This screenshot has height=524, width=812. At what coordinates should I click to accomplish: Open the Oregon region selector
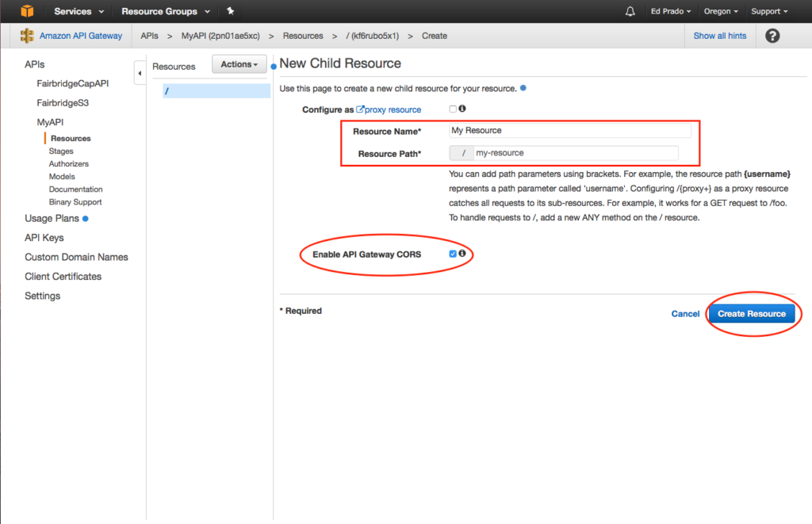[x=721, y=11]
